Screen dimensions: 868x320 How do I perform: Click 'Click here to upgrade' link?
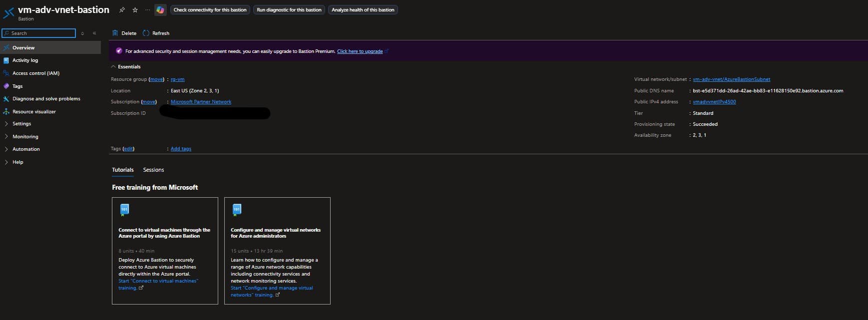(360, 51)
